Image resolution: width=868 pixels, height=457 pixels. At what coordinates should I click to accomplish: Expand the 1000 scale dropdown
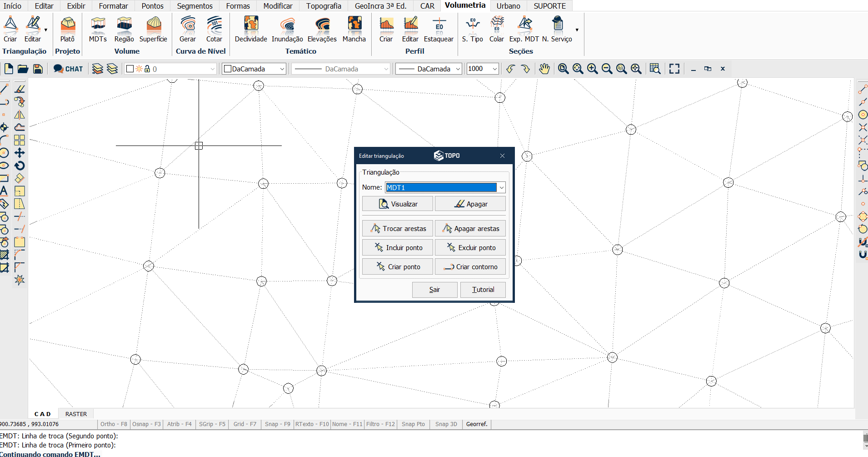494,69
